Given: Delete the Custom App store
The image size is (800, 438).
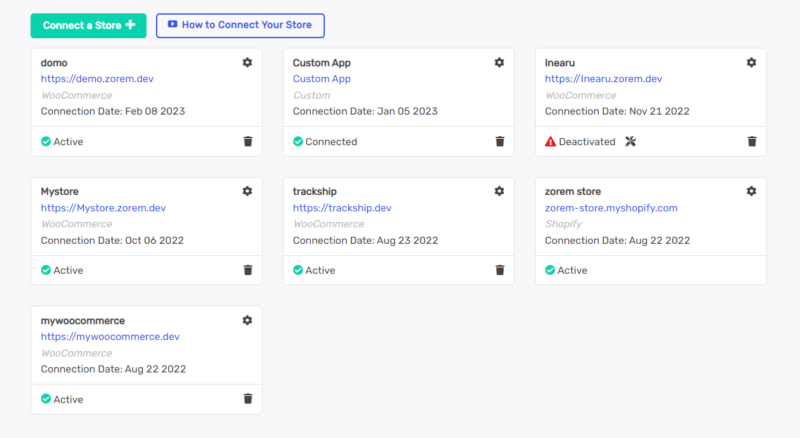Looking at the screenshot, I should (500, 141).
